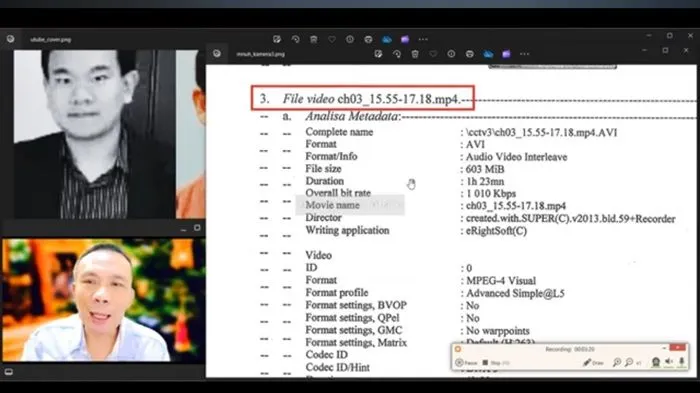The image size is (700, 393).
Task: Click the Advanced Simple@L5 profile value
Action: [515, 293]
